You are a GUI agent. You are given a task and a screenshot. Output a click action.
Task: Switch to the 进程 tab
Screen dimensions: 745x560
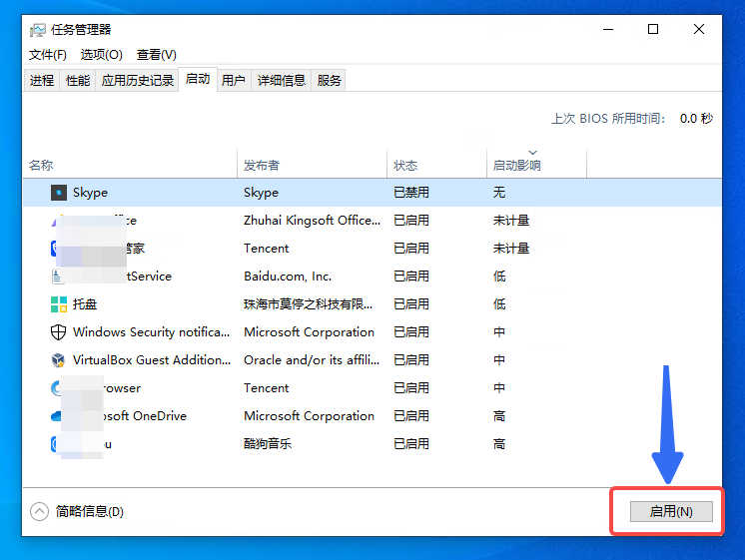(42, 80)
